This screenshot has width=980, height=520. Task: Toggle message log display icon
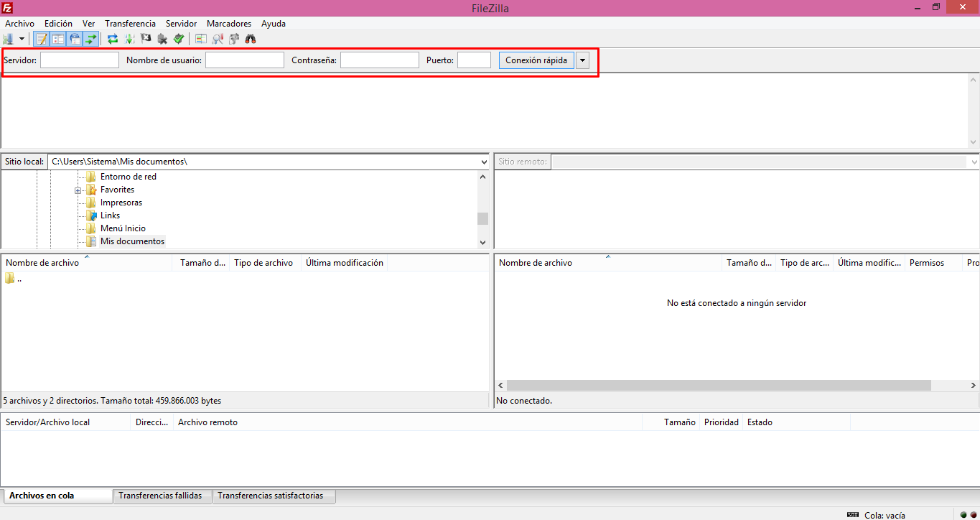point(42,39)
